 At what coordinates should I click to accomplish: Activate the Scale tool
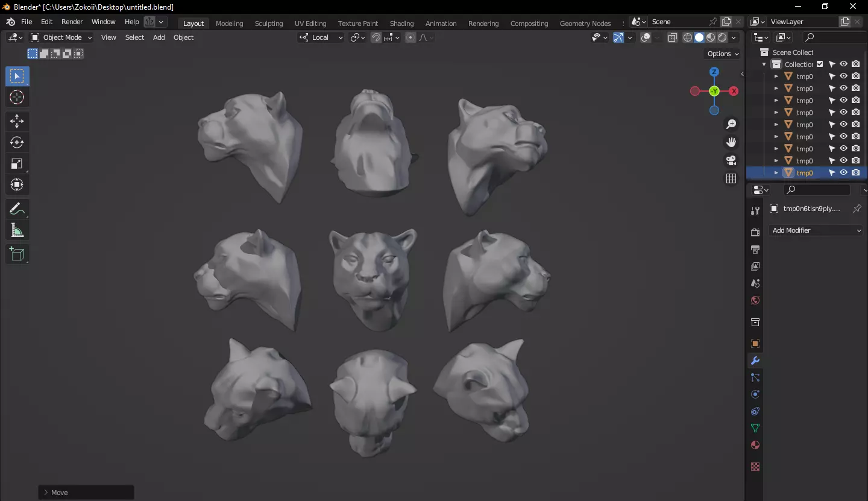click(x=17, y=163)
